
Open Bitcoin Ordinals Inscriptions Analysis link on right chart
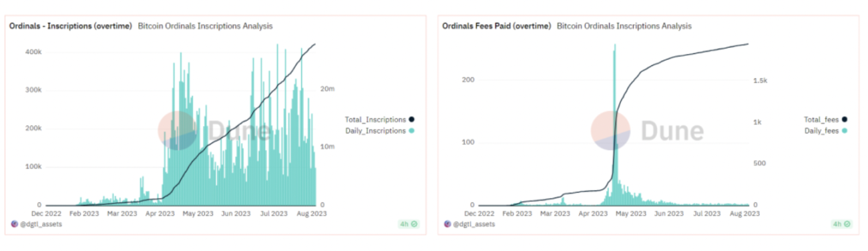coord(624,26)
